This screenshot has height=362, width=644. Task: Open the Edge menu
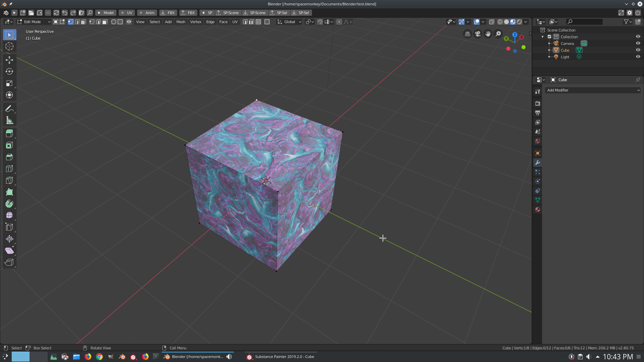pos(210,22)
